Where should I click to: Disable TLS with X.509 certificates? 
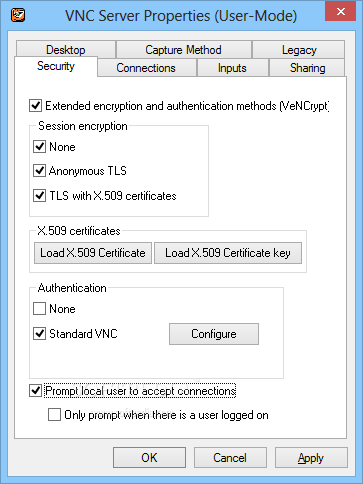[39, 195]
